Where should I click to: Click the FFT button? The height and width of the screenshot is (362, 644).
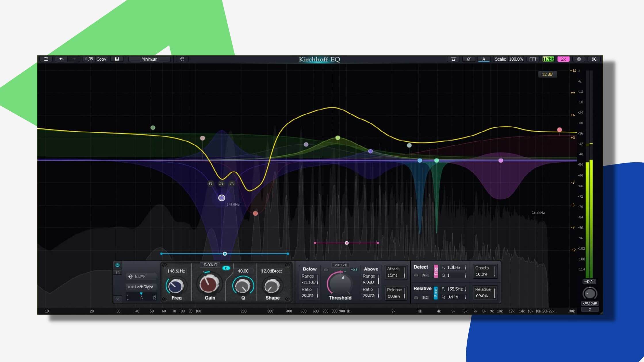pos(533,59)
